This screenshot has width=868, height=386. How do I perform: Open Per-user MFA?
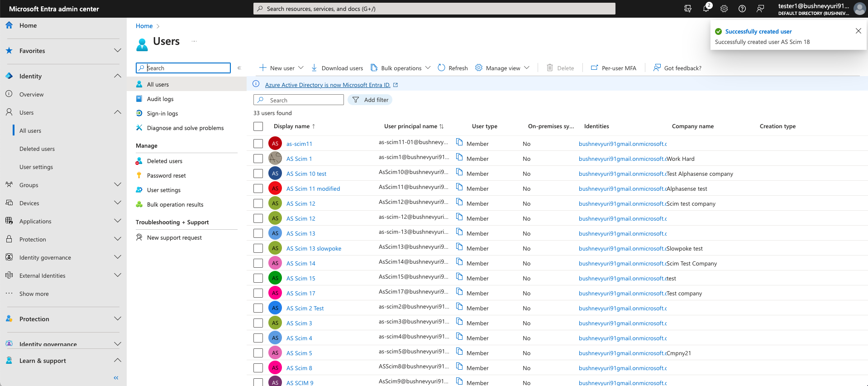coord(613,68)
